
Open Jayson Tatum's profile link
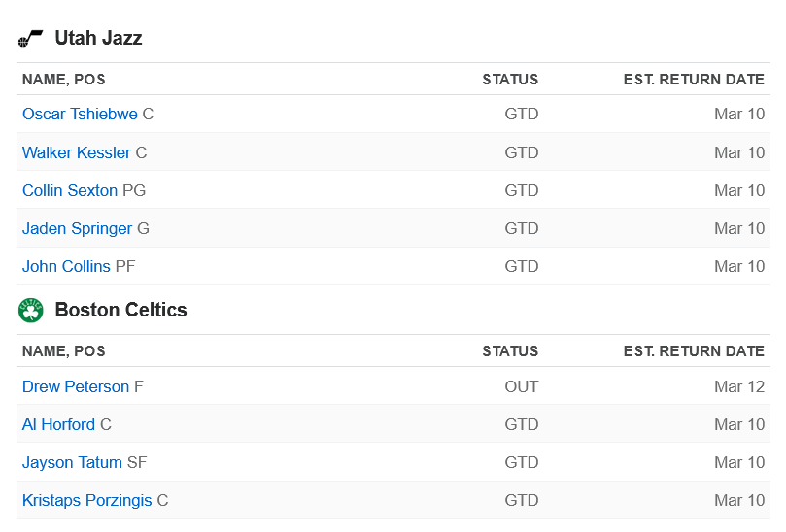coord(72,462)
